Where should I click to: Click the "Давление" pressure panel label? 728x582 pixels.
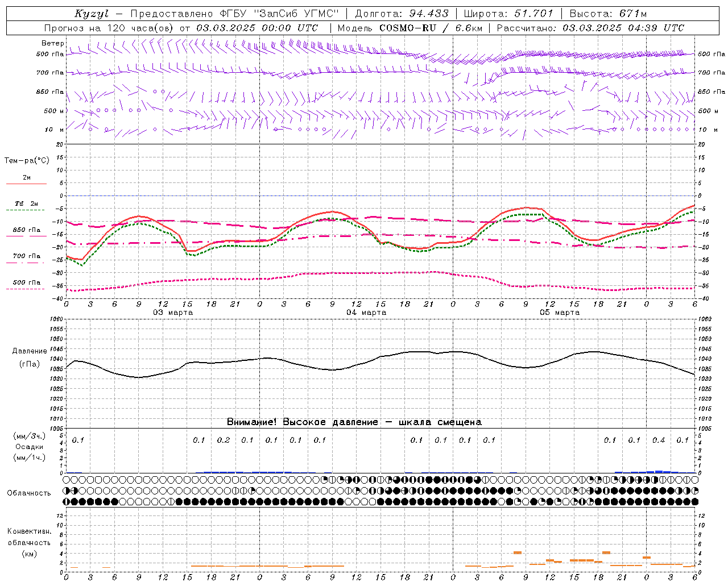[x=30, y=351]
